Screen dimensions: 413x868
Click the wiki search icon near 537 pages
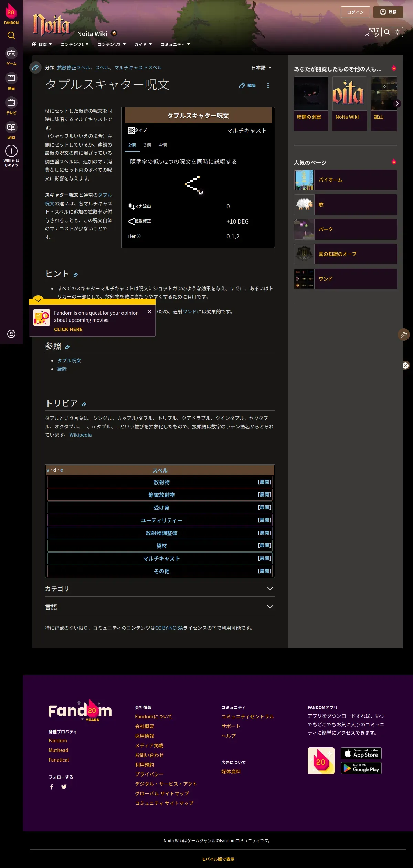(387, 32)
